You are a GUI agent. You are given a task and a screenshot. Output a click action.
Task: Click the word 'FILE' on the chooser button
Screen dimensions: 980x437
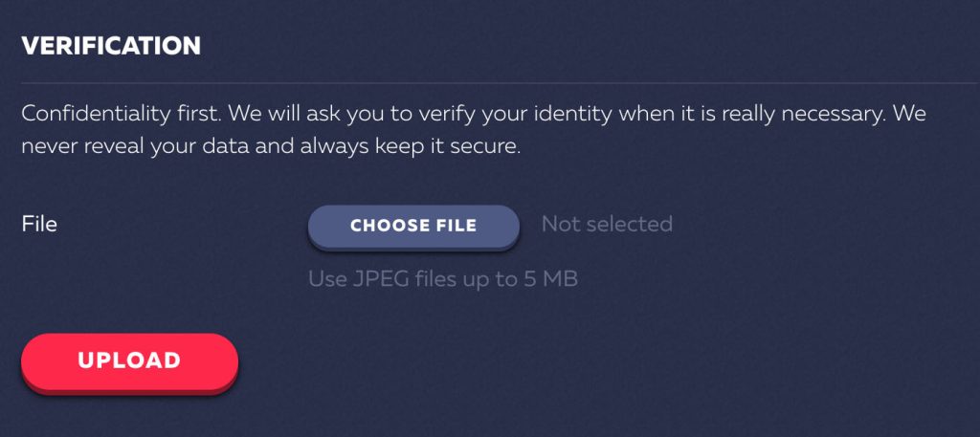coord(457,226)
